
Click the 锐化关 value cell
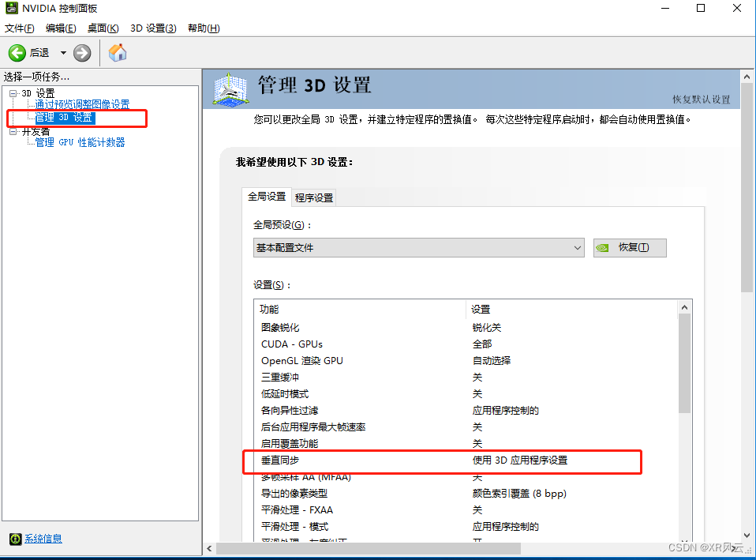tap(486, 327)
